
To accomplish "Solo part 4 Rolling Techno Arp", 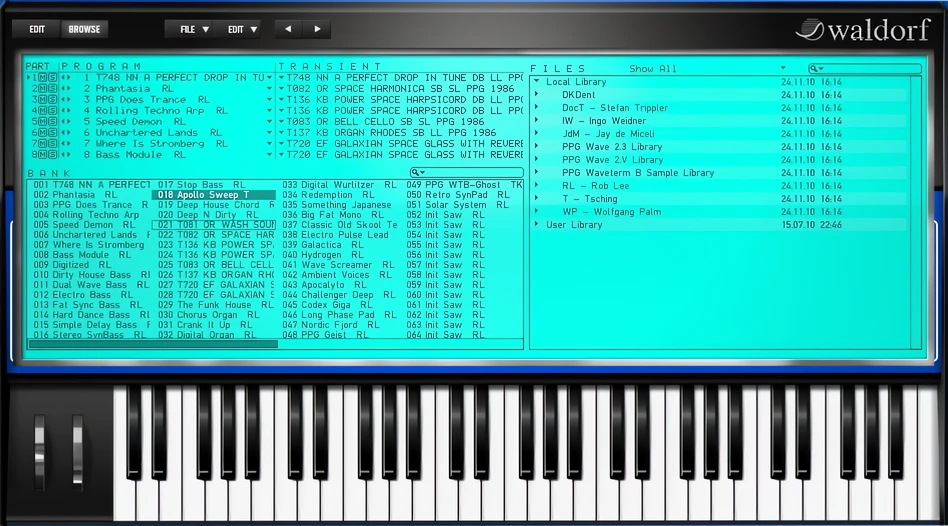I will click(53, 111).
